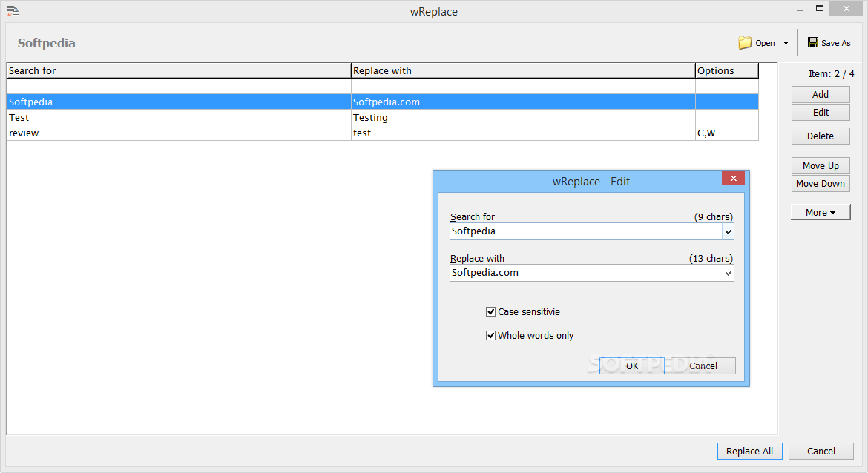Screen dimensions: 868x473
Task: Close the main wReplace window
Action: (x=846, y=8)
